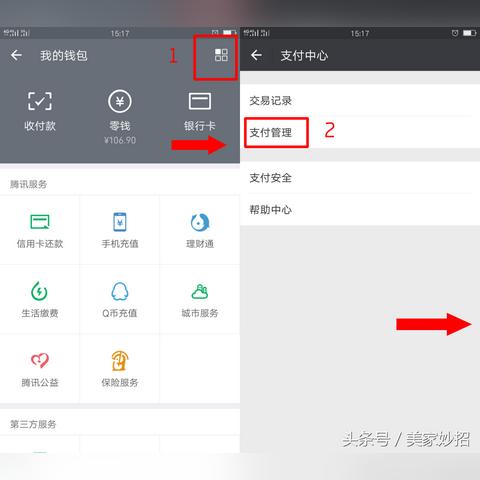
Task: Open 支付安全 payment security
Action: [x=360, y=178]
